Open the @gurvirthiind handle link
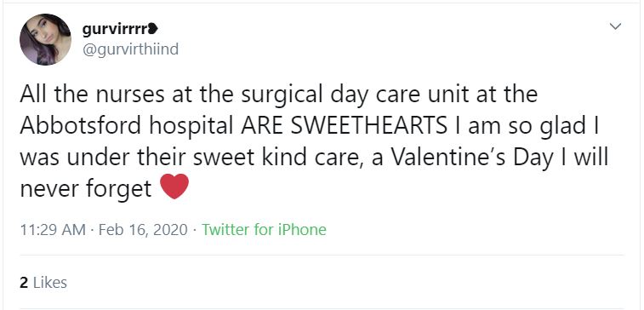This screenshot has height=310, width=644. click(131, 49)
